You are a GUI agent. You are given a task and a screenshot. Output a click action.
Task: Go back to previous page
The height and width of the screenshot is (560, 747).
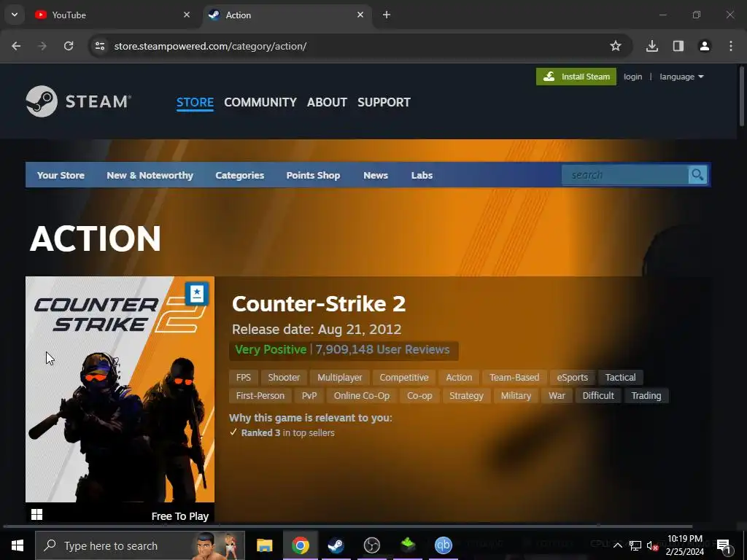(x=16, y=46)
